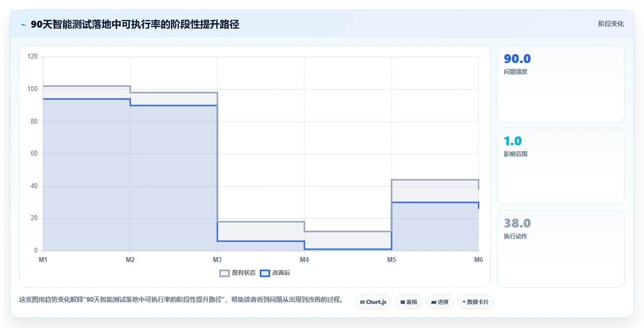Screen dimensions: 644x328
Task: Click the blue 改善后 legend swatch
Action: pyautogui.click(x=265, y=273)
